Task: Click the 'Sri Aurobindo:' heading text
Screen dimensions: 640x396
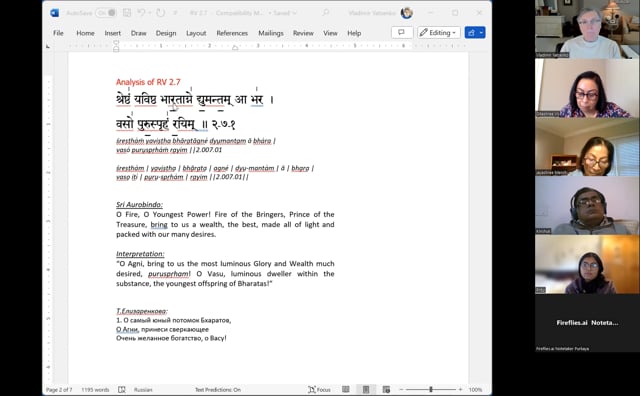Action: point(139,205)
